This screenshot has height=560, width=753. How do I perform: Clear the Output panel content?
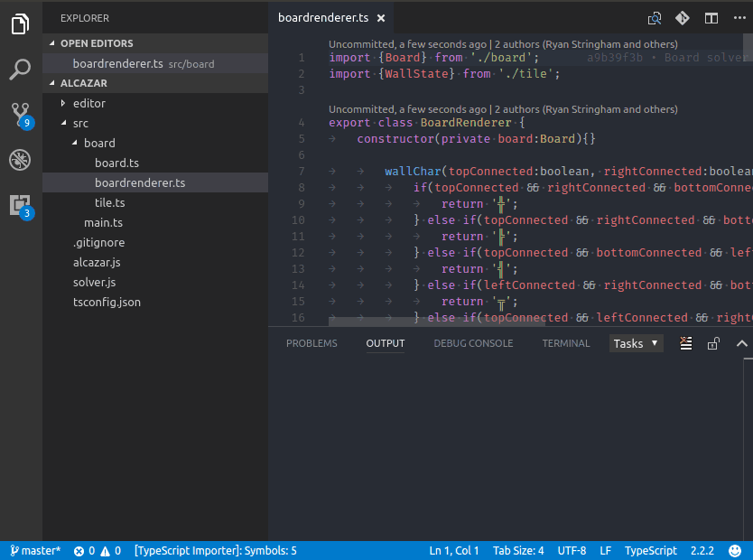pos(685,343)
